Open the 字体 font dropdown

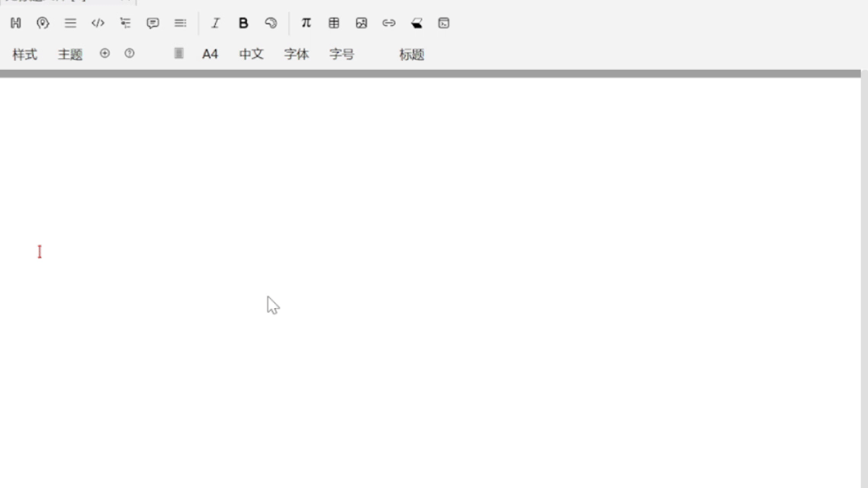click(297, 53)
